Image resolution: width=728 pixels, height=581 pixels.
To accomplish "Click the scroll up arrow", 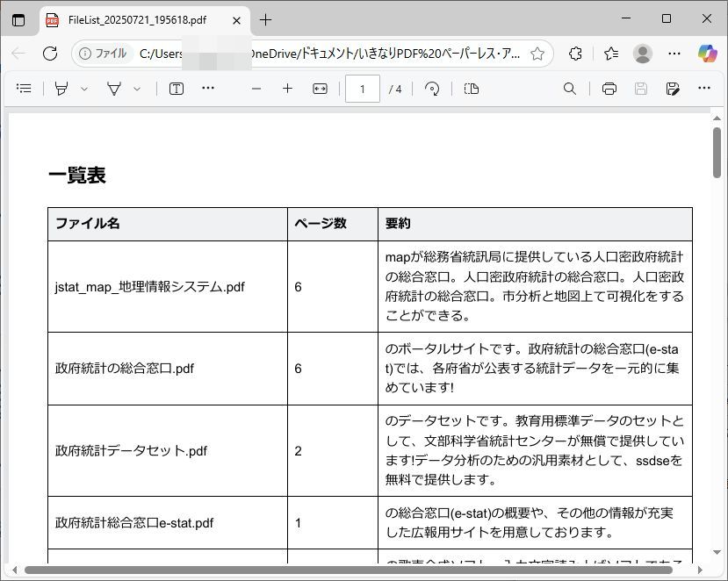I will click(x=717, y=118).
